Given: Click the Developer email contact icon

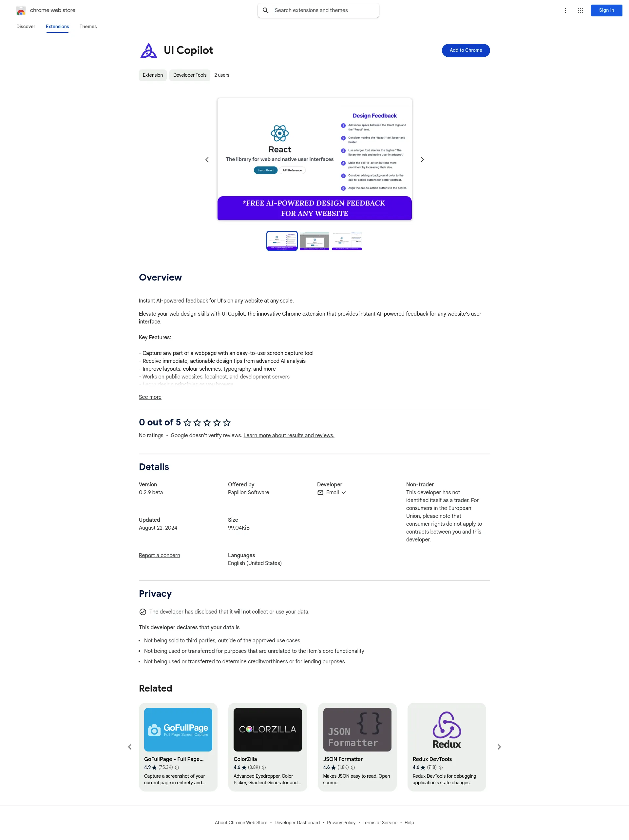Looking at the screenshot, I should tap(320, 493).
